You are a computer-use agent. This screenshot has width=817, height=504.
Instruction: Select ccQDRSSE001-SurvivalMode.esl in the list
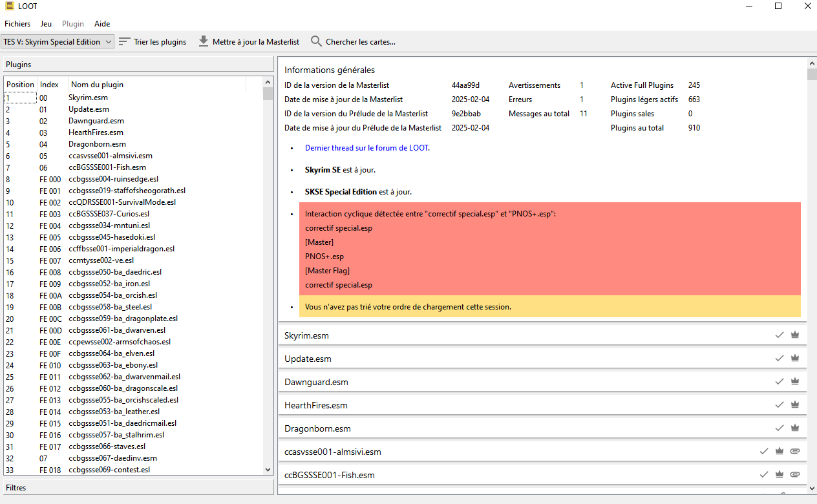(x=134, y=202)
